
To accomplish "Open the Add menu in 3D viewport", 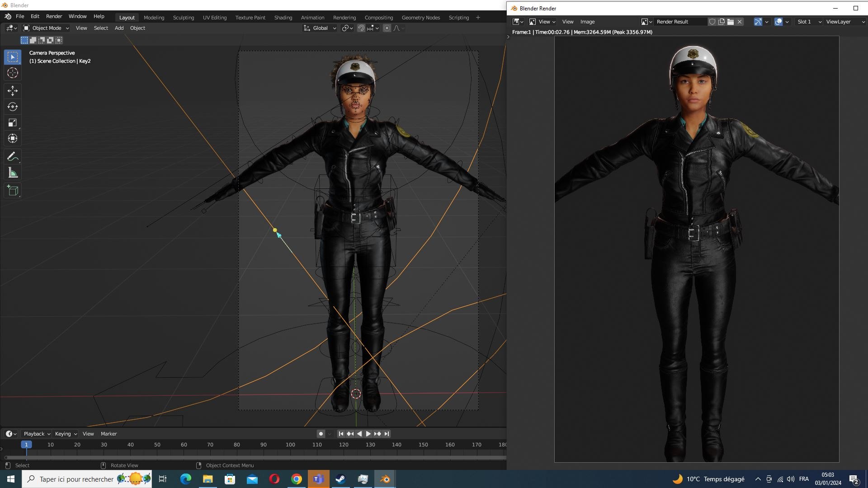I will coord(119,28).
